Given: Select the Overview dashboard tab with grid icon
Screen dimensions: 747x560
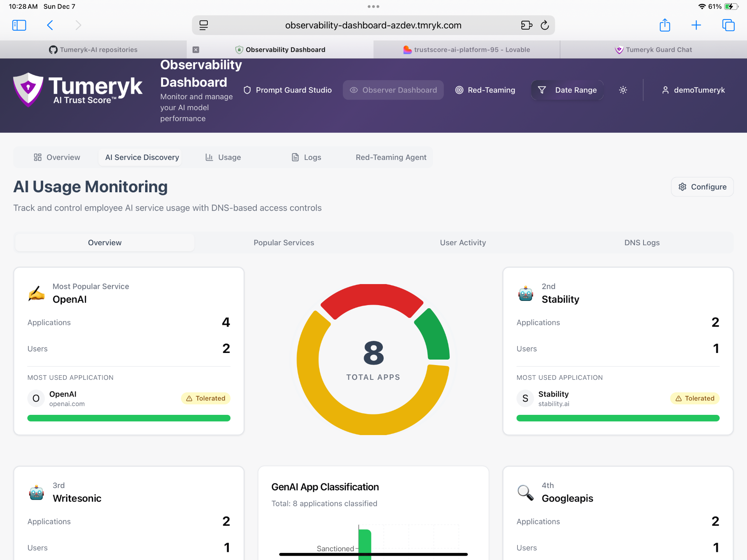Looking at the screenshot, I should point(57,157).
